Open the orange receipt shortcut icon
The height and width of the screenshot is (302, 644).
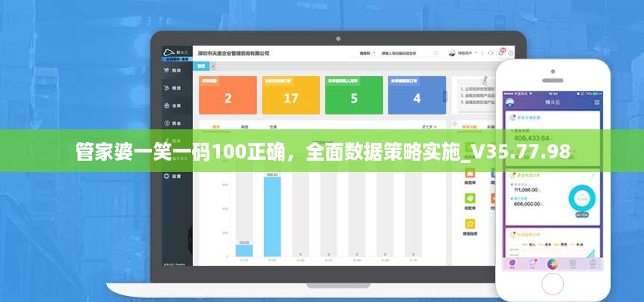(x=470, y=173)
